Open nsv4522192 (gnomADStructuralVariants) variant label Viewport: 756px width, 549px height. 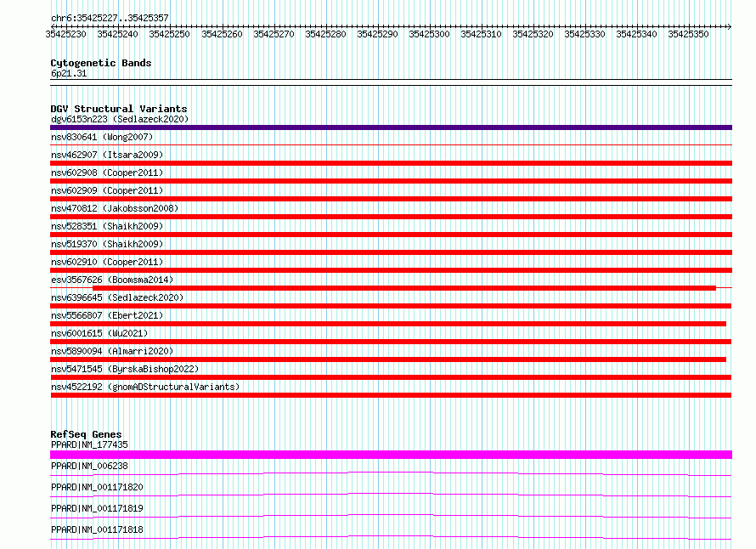tap(145, 387)
